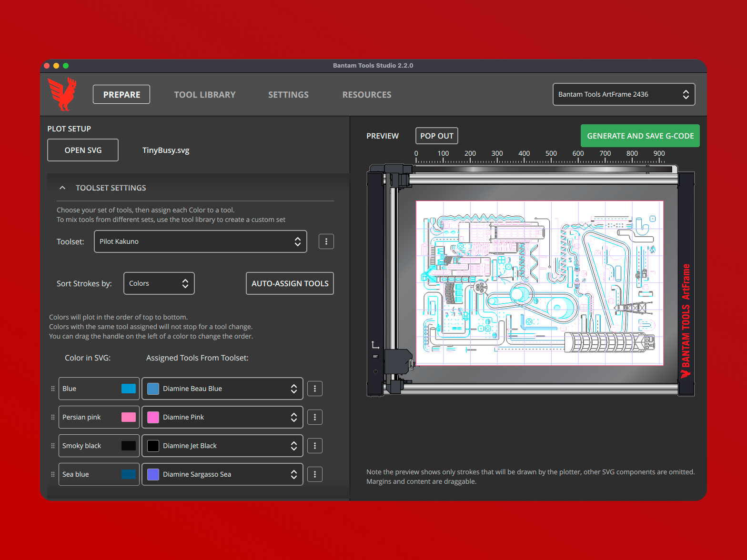Open three-dot menu for Diamine Beau Blue
747x560 pixels.
click(x=314, y=389)
